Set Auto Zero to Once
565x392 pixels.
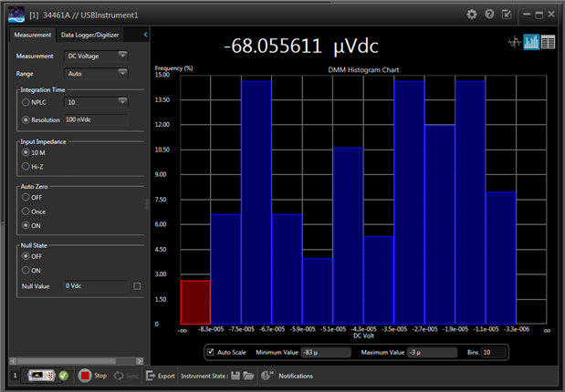(x=26, y=211)
